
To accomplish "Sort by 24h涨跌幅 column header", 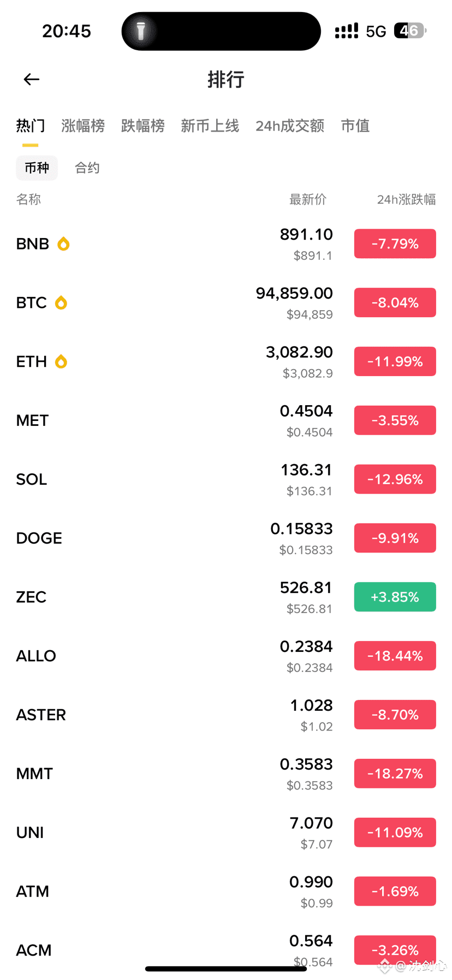I will point(406,200).
